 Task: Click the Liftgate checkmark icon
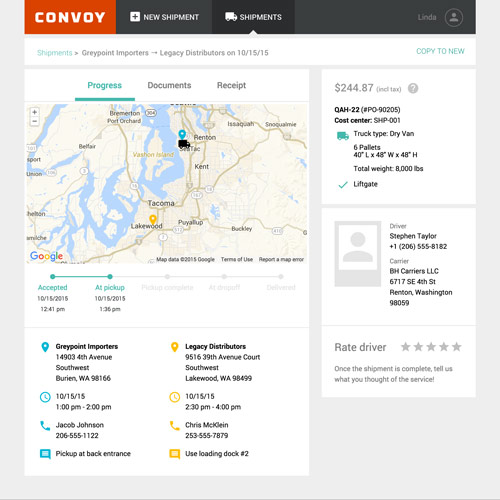343,185
